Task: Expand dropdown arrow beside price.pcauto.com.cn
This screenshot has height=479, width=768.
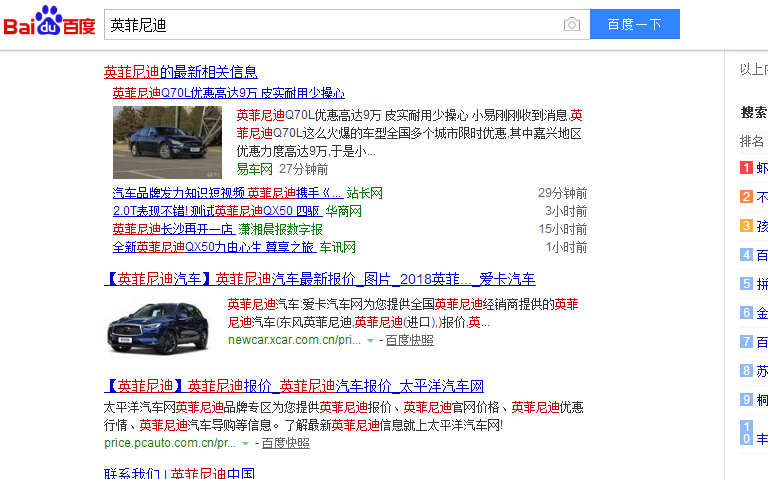Action: pyautogui.click(x=245, y=444)
